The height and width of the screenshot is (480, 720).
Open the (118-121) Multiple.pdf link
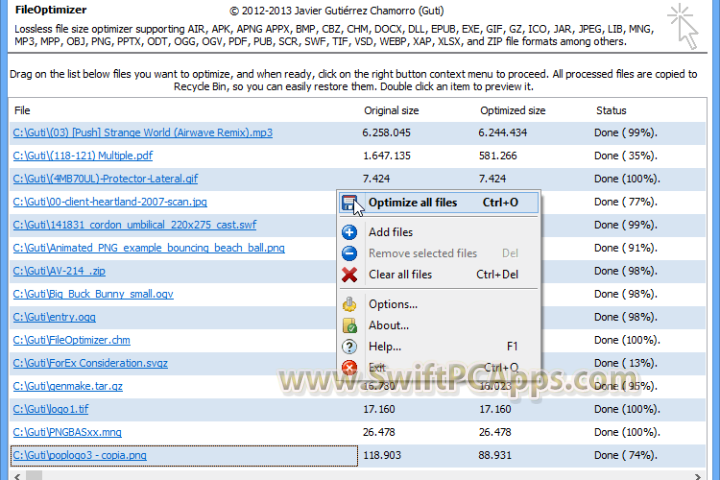(x=83, y=156)
